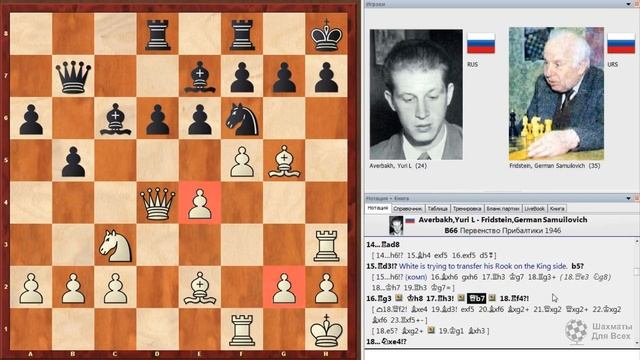Click the notation scrollbar down arrow
Viewport: 640px width, 360px height.
click(x=637, y=344)
